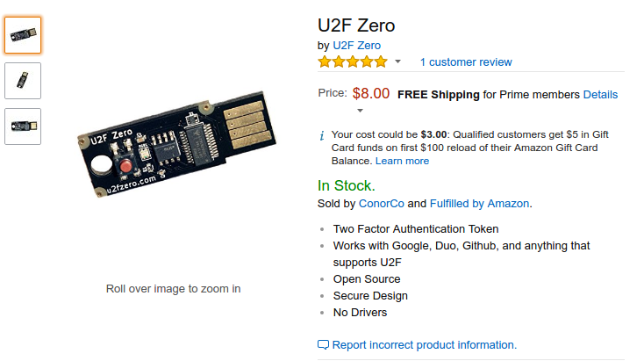Image resolution: width=644 pixels, height=361 pixels.
Task: Click the report speech bubble icon
Action: tap(323, 344)
